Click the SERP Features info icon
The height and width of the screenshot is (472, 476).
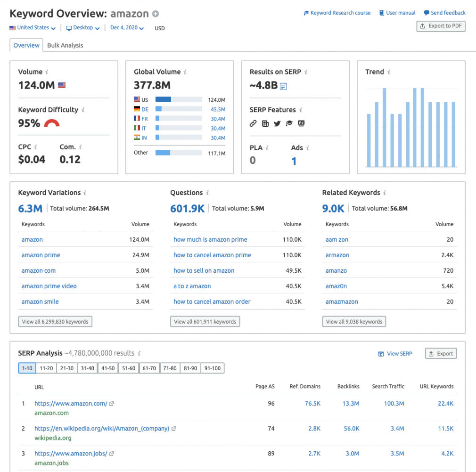(x=301, y=110)
